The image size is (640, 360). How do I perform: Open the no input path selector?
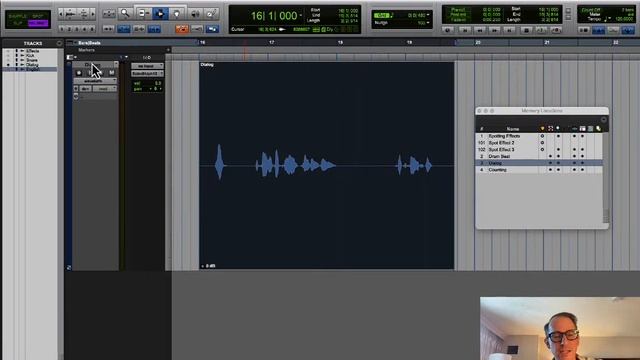tap(147, 66)
